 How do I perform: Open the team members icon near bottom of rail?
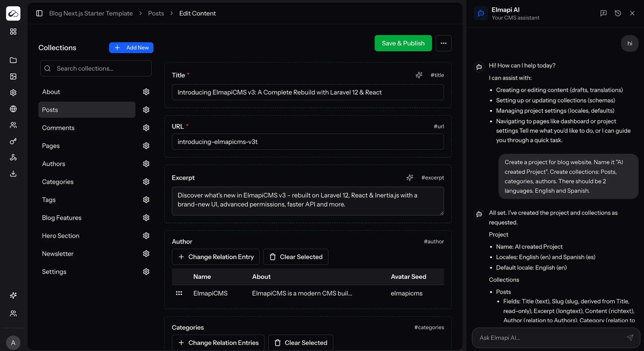13,313
